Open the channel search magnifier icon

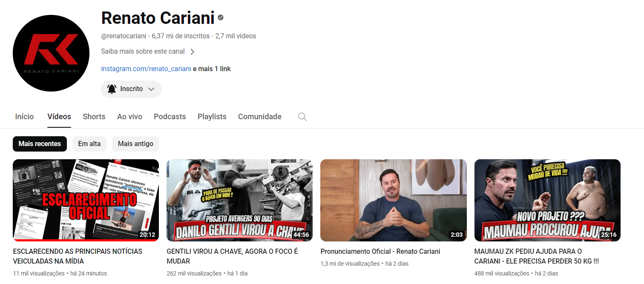pyautogui.click(x=302, y=116)
